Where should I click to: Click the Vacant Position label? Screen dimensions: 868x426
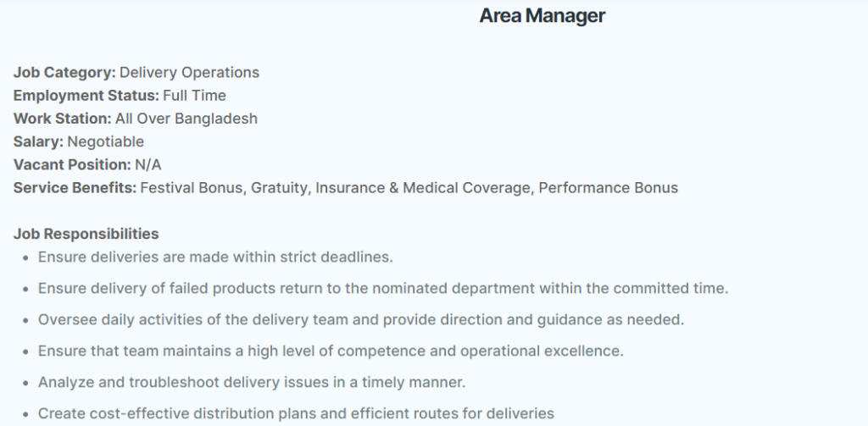point(72,165)
